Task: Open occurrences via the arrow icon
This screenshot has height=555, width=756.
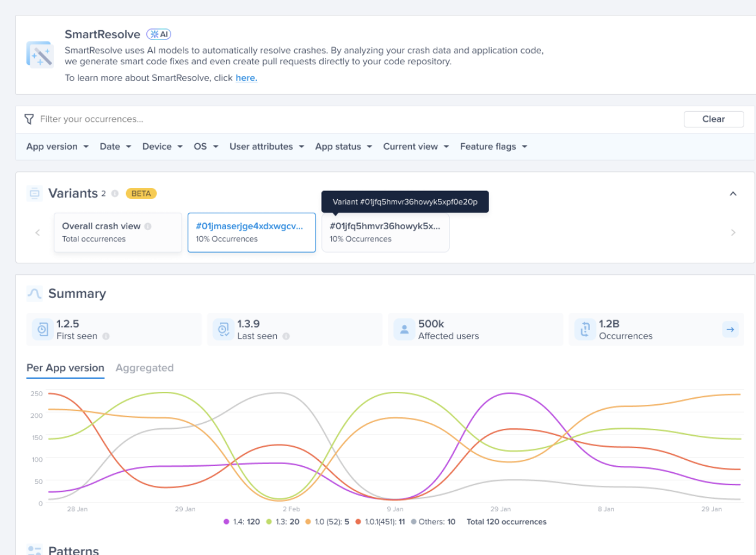Action: pos(730,329)
